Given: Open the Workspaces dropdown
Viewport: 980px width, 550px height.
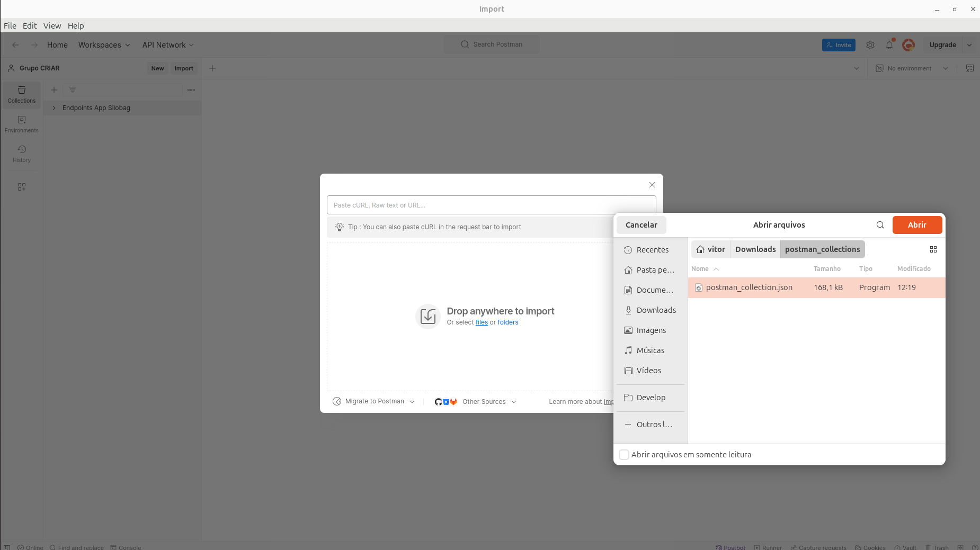Looking at the screenshot, I should point(104,45).
